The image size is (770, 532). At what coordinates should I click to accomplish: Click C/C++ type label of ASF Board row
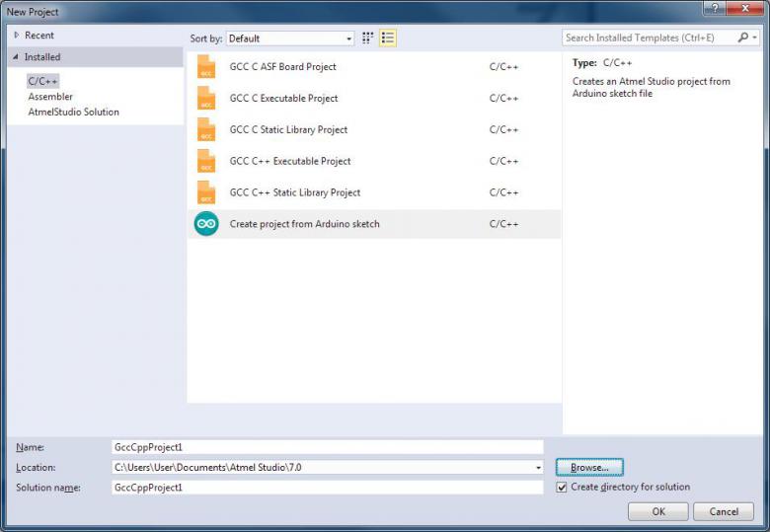[x=503, y=67]
